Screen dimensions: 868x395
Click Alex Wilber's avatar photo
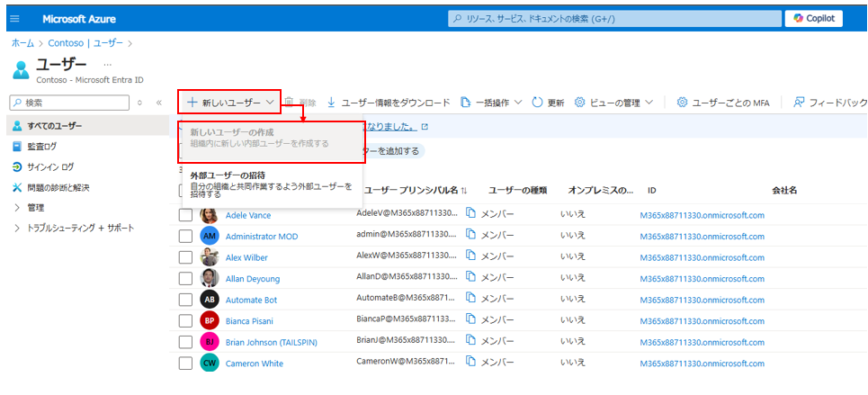pyautogui.click(x=210, y=257)
